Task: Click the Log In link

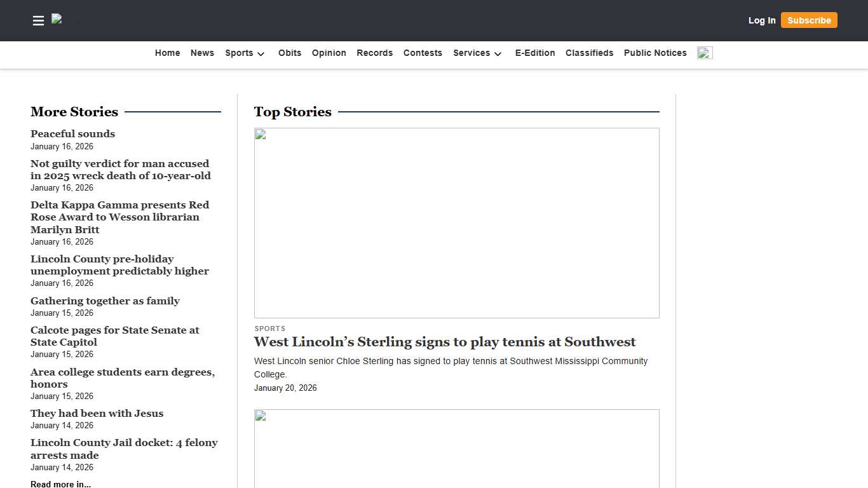Action: point(761,20)
